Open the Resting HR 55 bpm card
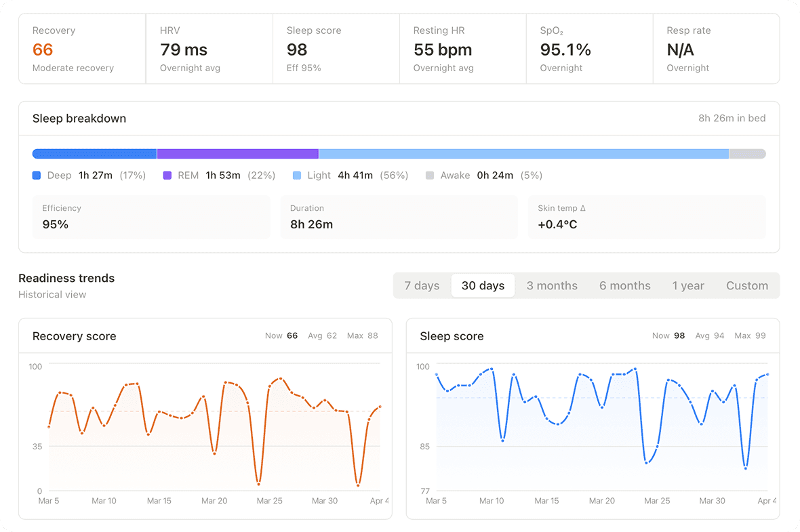The image size is (800, 532). pos(463,49)
